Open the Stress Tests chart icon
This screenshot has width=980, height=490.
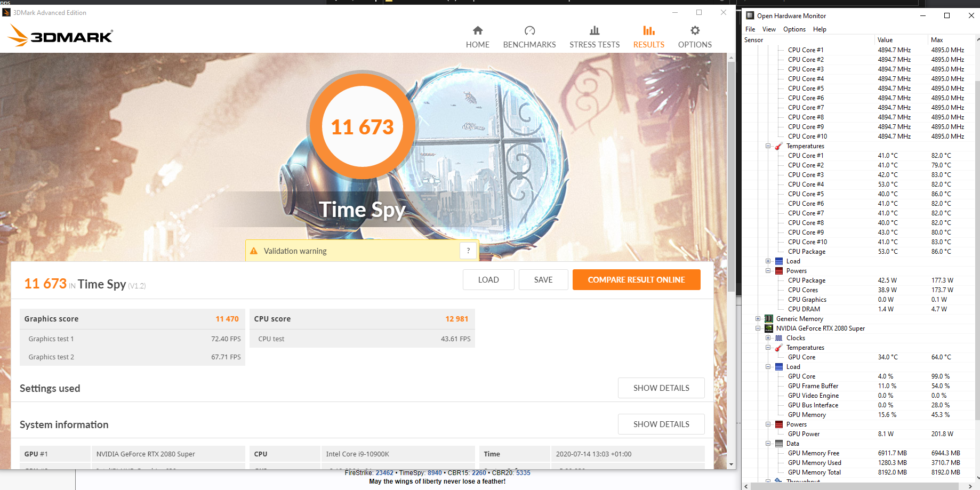tap(595, 30)
